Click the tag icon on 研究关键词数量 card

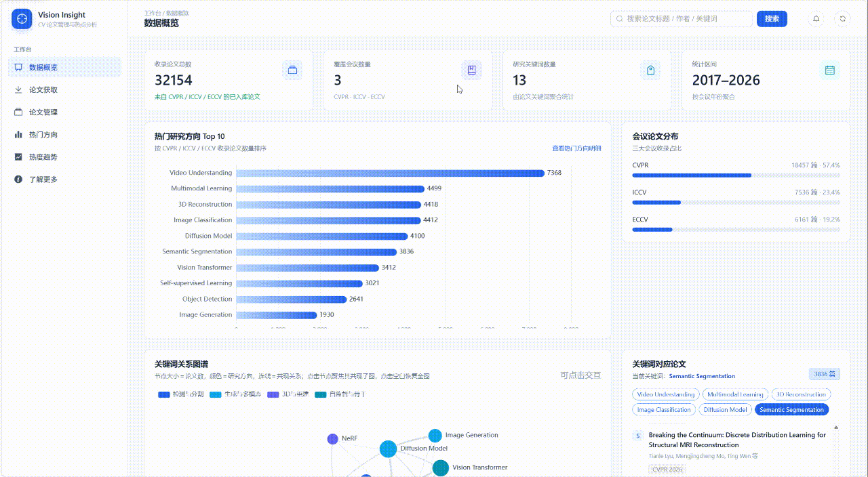[650, 70]
